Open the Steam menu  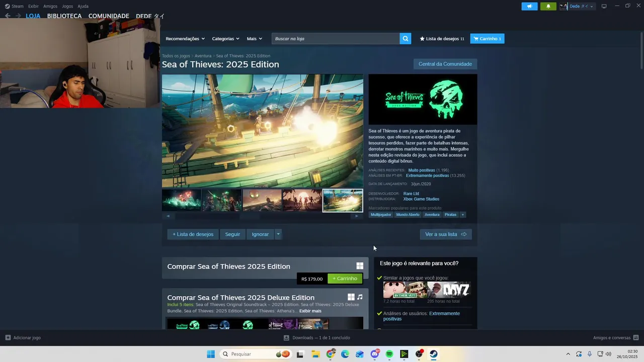pos(14,6)
